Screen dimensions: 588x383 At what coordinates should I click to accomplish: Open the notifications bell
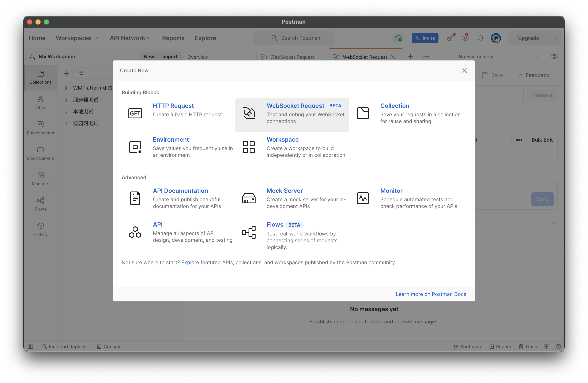pos(480,38)
